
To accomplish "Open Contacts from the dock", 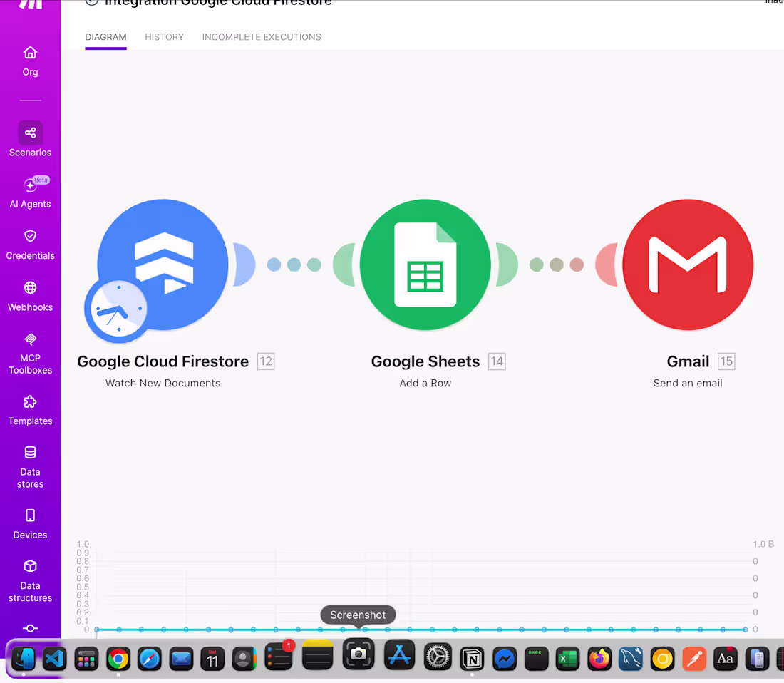I will tap(244, 659).
